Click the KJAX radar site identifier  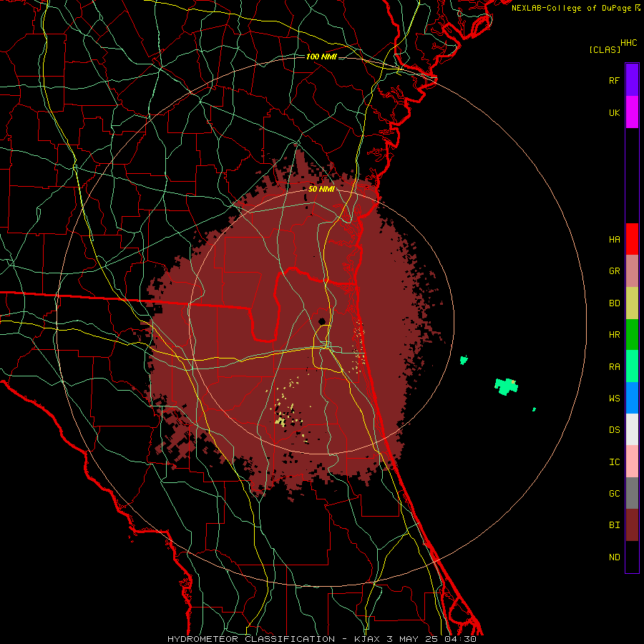click(x=366, y=639)
